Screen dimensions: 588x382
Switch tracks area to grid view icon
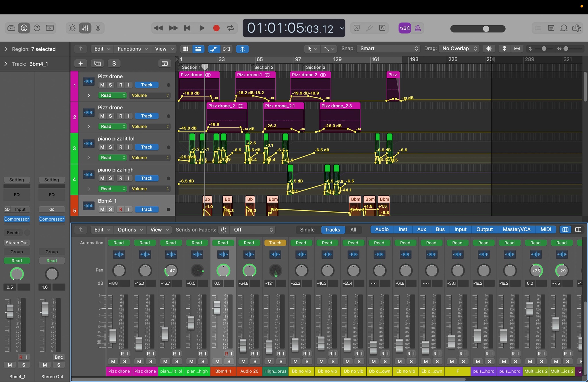point(186,49)
